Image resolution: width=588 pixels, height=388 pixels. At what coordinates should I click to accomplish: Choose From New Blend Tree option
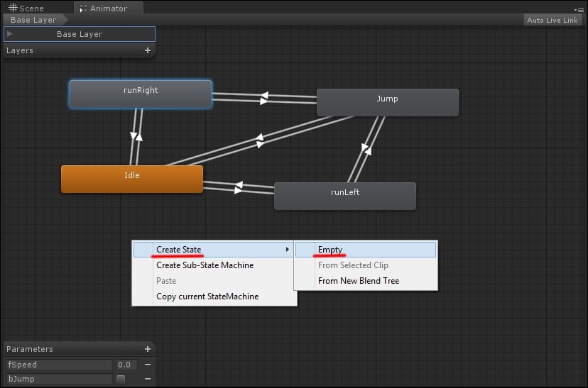359,281
